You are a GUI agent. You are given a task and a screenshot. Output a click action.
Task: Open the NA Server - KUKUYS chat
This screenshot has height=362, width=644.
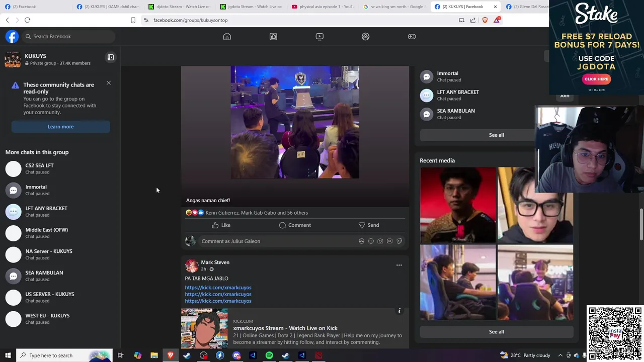coord(59,254)
